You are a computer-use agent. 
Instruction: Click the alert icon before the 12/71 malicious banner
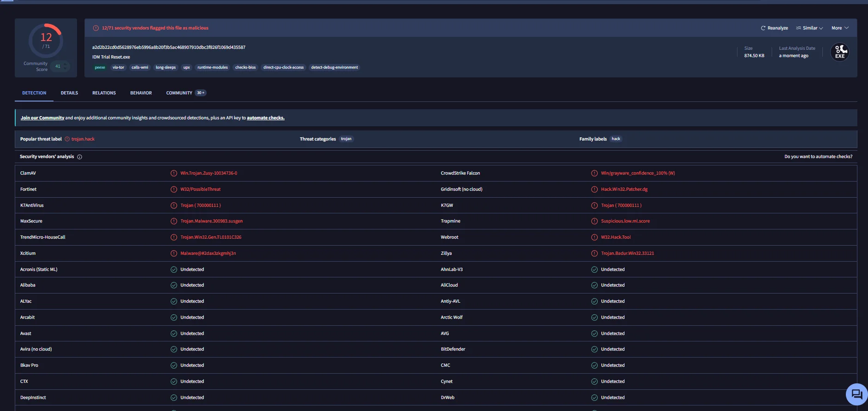pos(96,28)
